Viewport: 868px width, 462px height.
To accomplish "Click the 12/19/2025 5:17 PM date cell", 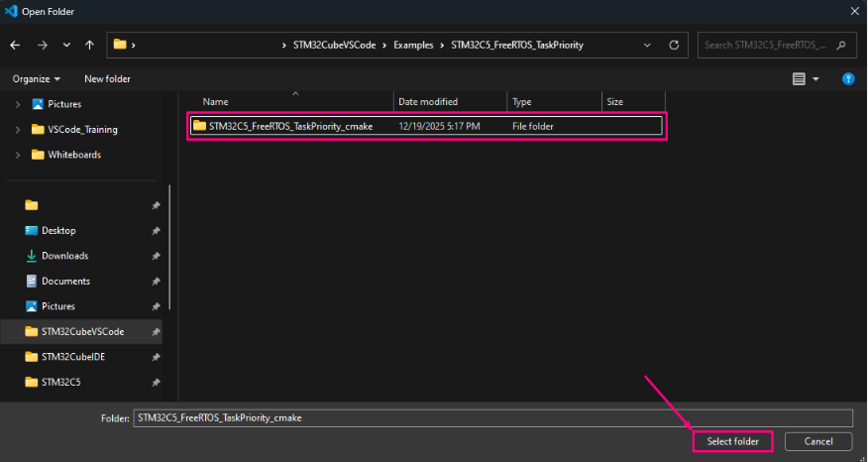I will coord(439,126).
